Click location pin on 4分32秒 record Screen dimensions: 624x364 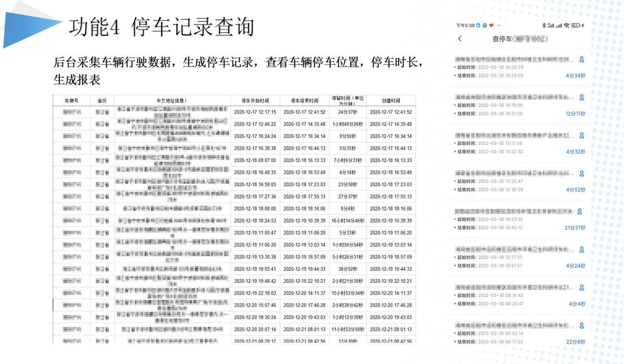click(x=581, y=136)
